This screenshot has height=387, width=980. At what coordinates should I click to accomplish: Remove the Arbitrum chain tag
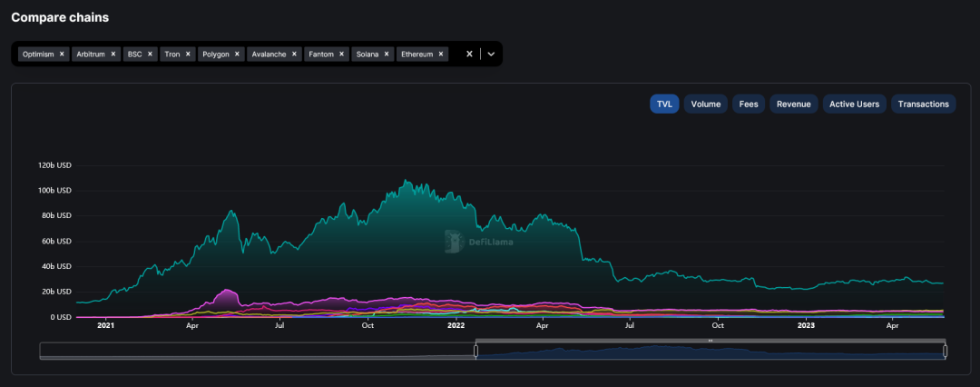(113, 55)
